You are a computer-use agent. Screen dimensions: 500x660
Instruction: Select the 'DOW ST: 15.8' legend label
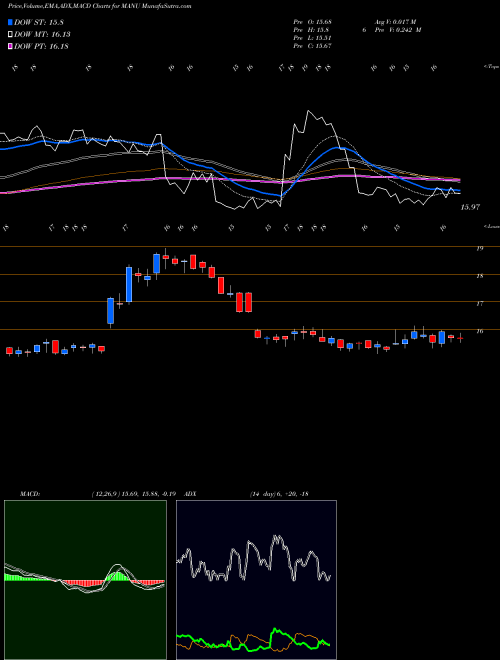click(39, 22)
